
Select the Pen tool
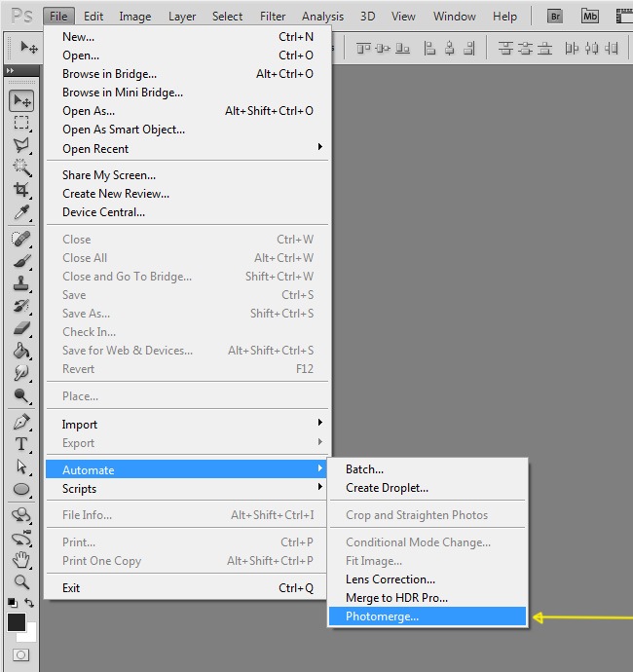click(21, 422)
